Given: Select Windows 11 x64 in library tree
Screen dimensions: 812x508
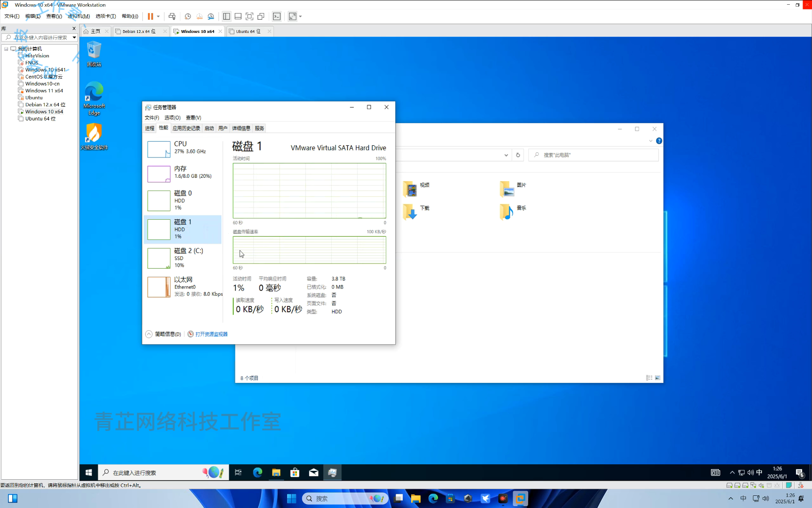Looking at the screenshot, I should pos(44,91).
